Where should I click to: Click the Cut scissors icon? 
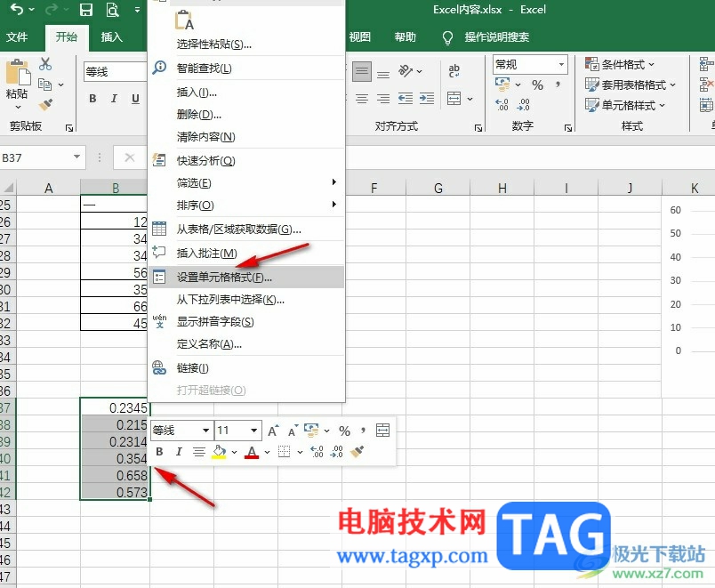[x=44, y=64]
